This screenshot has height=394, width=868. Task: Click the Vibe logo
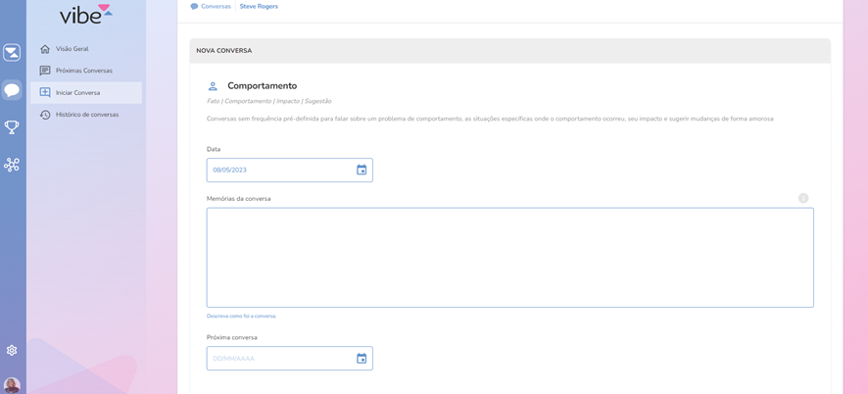click(x=85, y=14)
